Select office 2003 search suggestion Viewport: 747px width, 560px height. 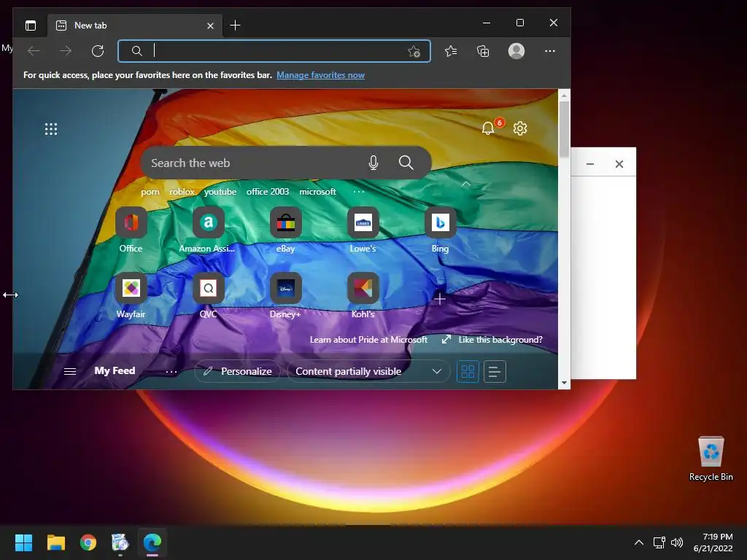tap(268, 192)
